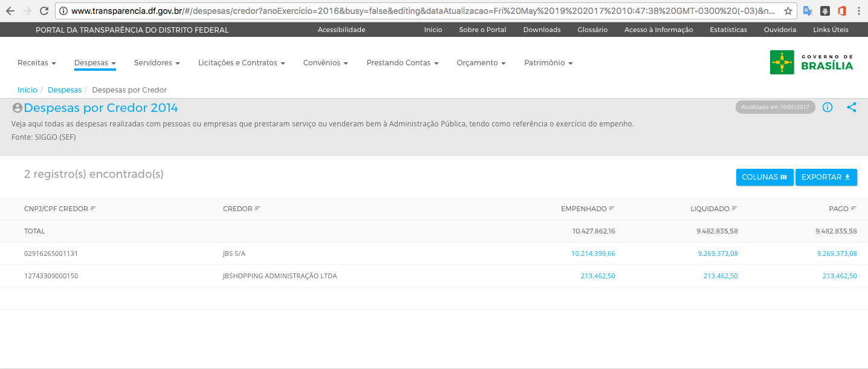Click the Governo de Brasília logo

[811, 62]
